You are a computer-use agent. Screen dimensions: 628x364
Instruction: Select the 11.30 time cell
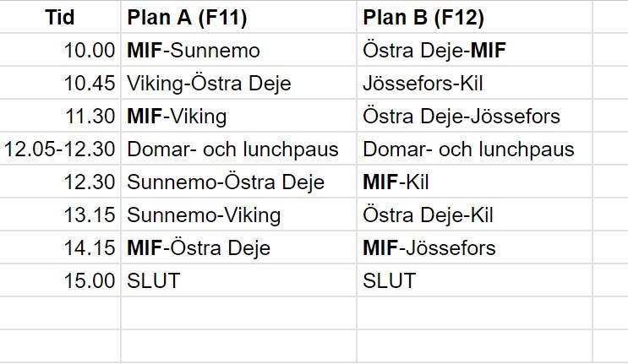click(x=90, y=117)
